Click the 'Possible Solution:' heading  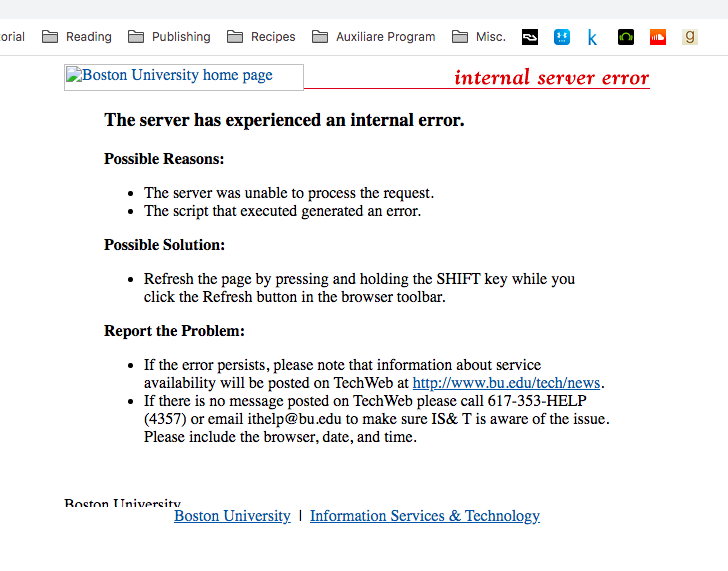click(x=164, y=245)
